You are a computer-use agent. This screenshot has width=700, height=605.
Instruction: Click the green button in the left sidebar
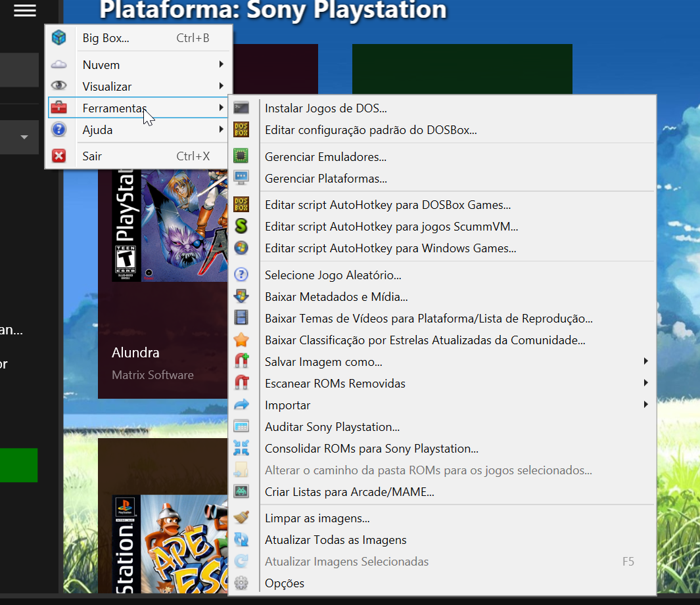pos(18,465)
